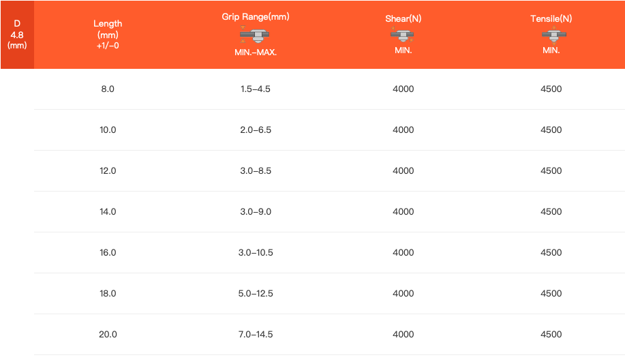Click the tensile force rivet icon
The image size is (625, 364).
(553, 35)
